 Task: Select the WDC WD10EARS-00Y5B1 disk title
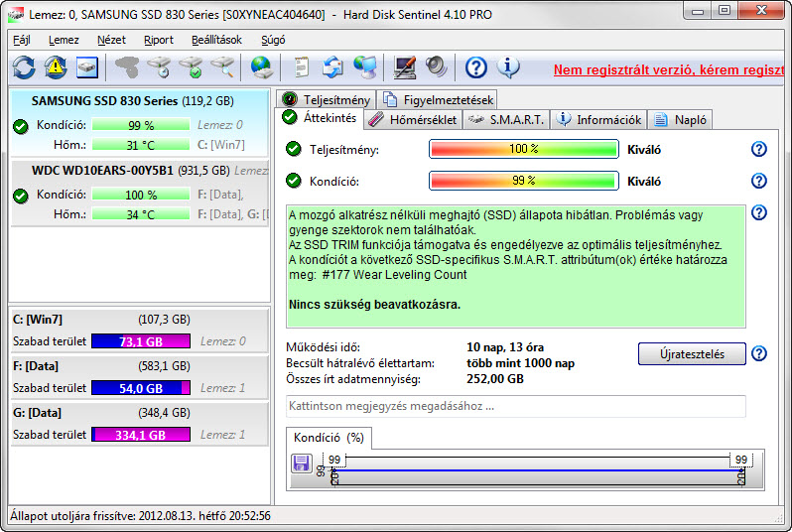[102, 171]
